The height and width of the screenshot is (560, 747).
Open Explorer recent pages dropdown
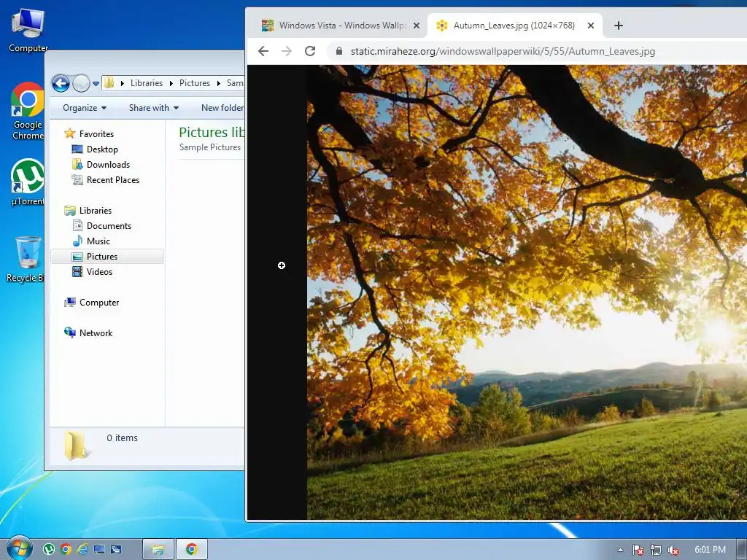click(96, 84)
